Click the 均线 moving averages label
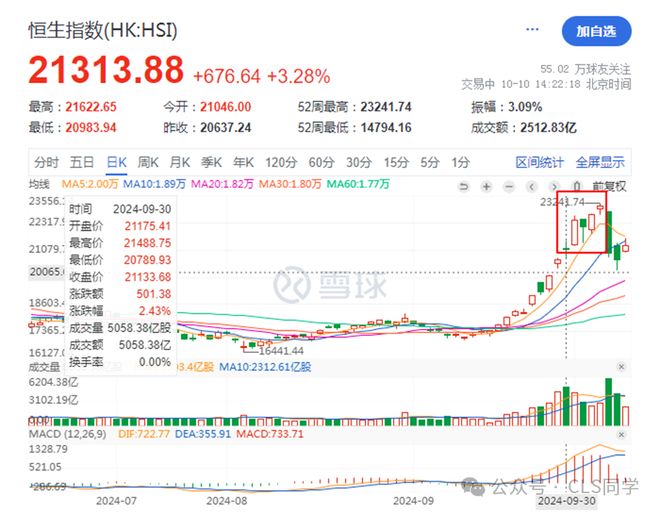 coord(39,184)
